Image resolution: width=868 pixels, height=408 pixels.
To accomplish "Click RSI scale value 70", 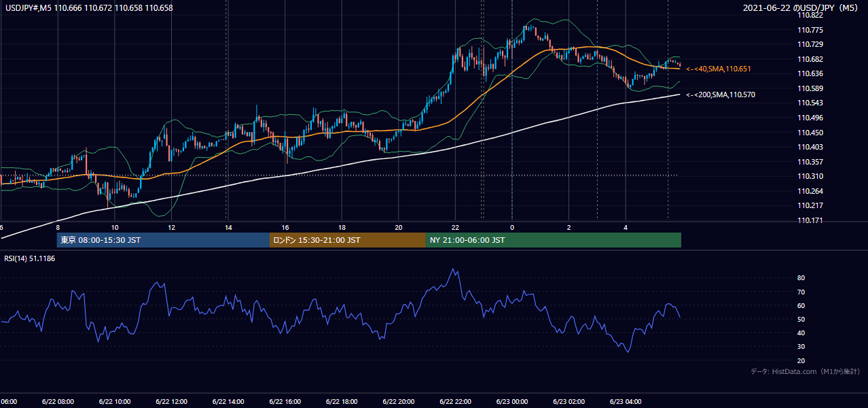I will 801,292.
